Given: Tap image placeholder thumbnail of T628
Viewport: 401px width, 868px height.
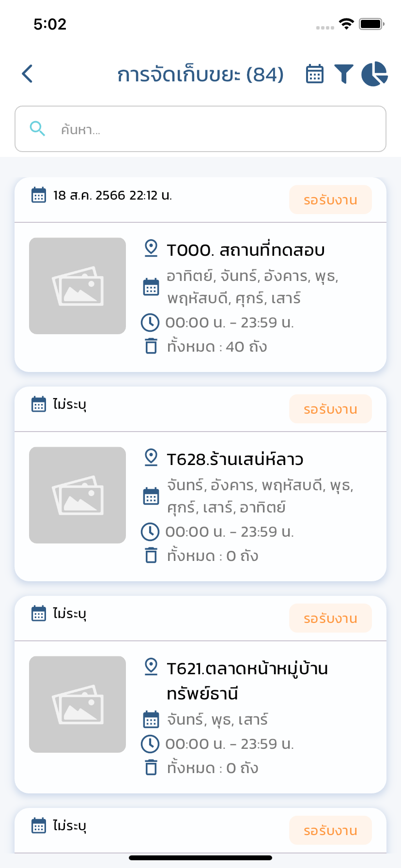Looking at the screenshot, I should 77,495.
